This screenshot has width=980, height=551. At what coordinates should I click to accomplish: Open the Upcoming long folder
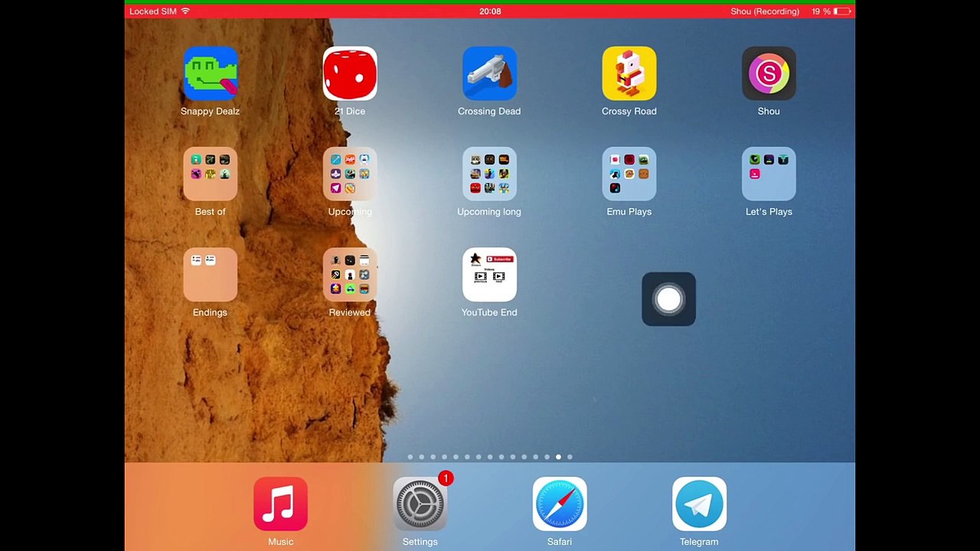coord(489,174)
